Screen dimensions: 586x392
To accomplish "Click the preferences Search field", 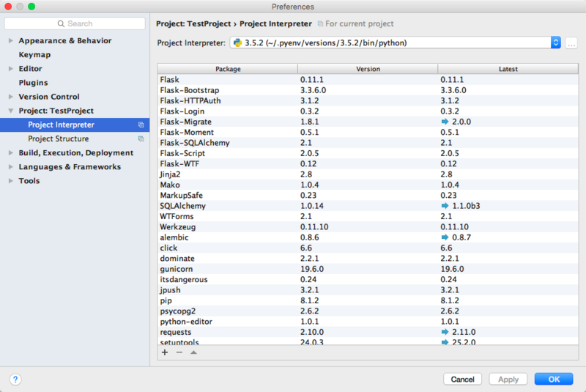I will click(x=75, y=23).
